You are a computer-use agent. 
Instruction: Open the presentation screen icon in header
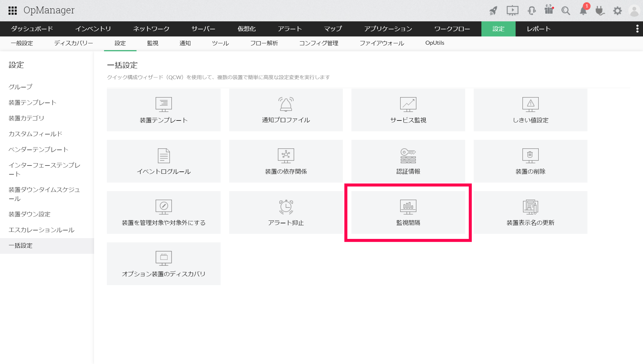(512, 11)
